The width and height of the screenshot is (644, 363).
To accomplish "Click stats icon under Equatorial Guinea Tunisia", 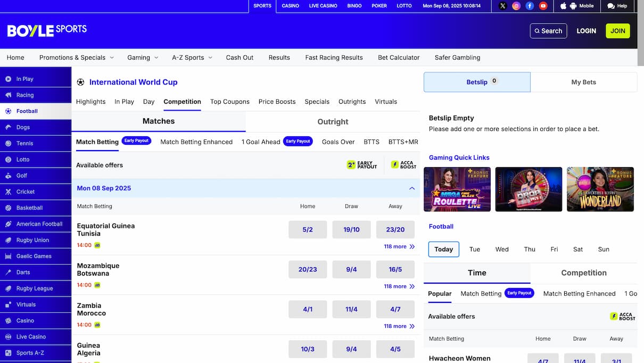I will pos(97,245).
